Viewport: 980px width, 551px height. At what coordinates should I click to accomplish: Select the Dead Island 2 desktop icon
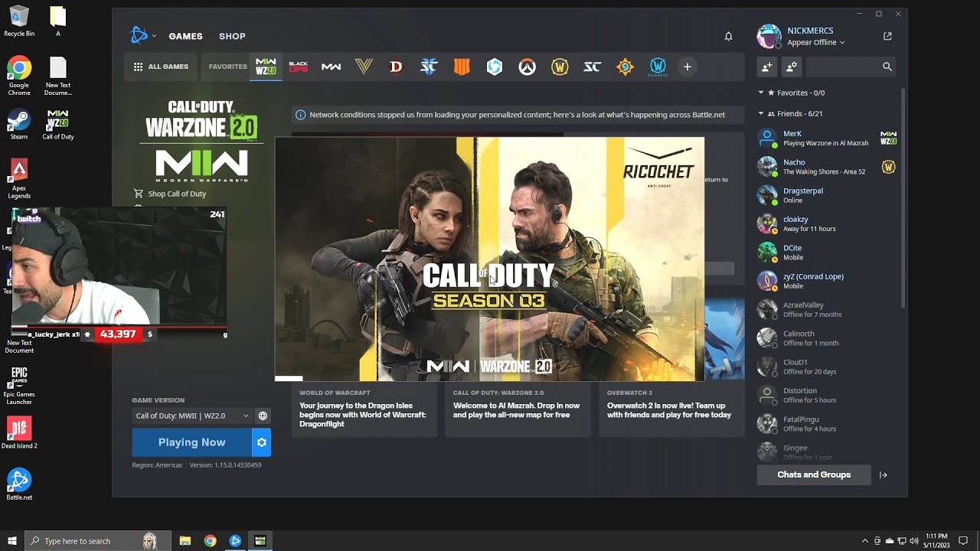pyautogui.click(x=19, y=433)
